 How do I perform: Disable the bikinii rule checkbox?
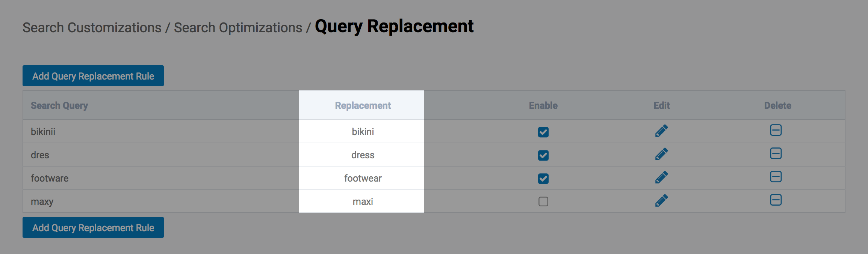(543, 132)
